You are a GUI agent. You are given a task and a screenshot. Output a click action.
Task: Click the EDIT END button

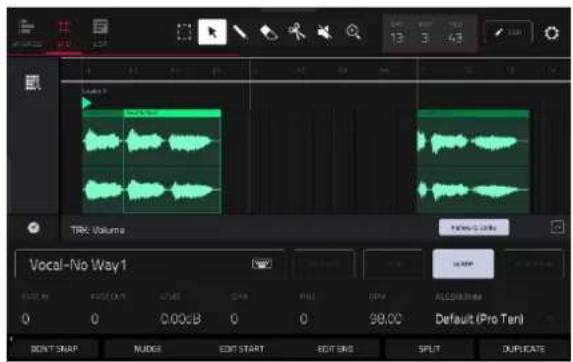[335, 349]
